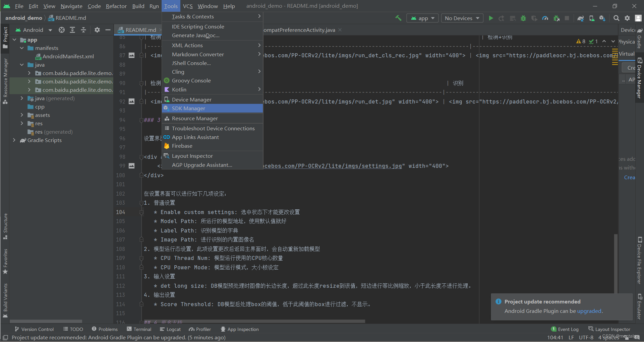Toggle tool window bars icon in status bar
The width and height of the screenshot is (644, 342).
click(x=5, y=338)
